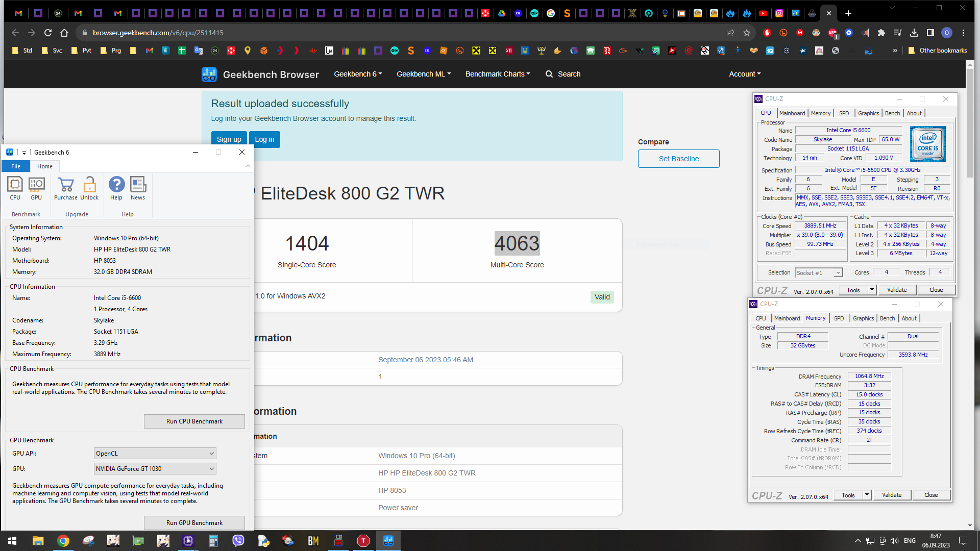Open Google Chrome from taskbar

click(63, 541)
